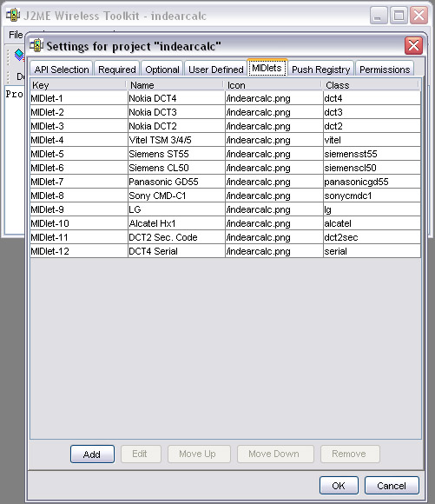The width and height of the screenshot is (435, 504).
Task: Select the MIDlet-7 key cell
Action: pos(79,182)
